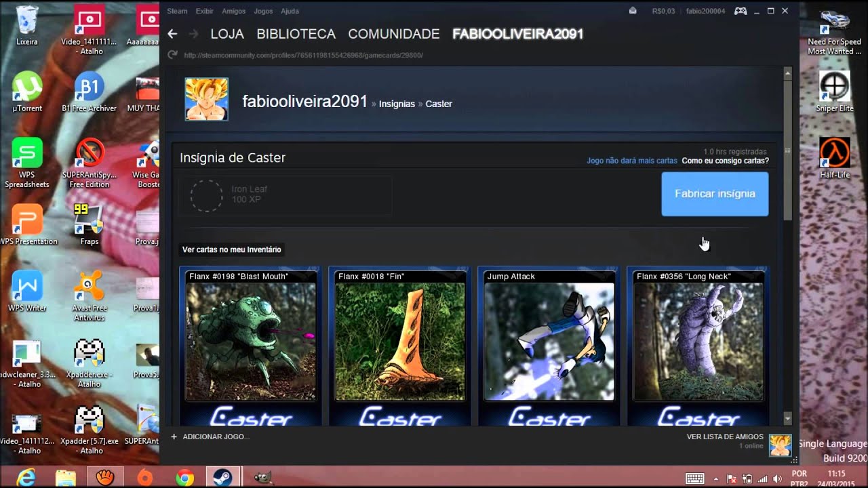868x488 pixels.
Task: Open the Steam inbox envelope icon
Action: coord(633,11)
